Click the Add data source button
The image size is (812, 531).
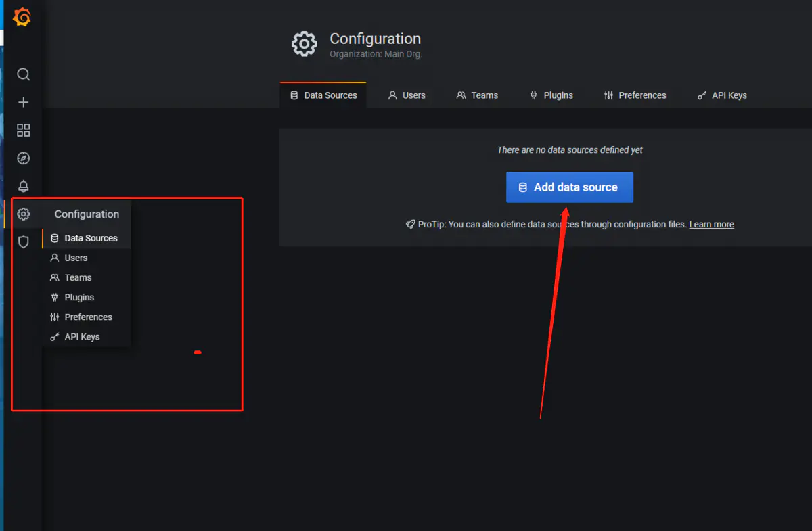[x=570, y=187]
